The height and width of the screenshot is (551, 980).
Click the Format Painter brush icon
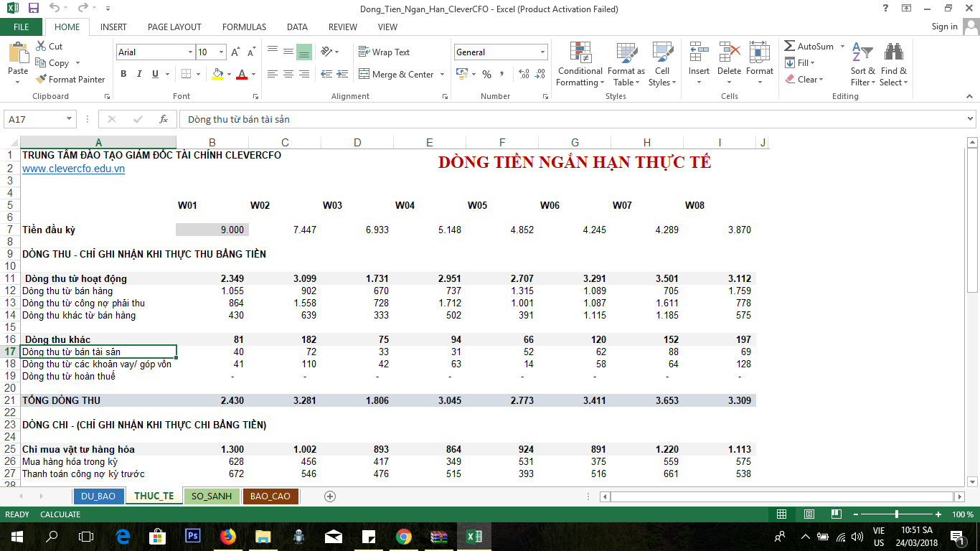41,80
